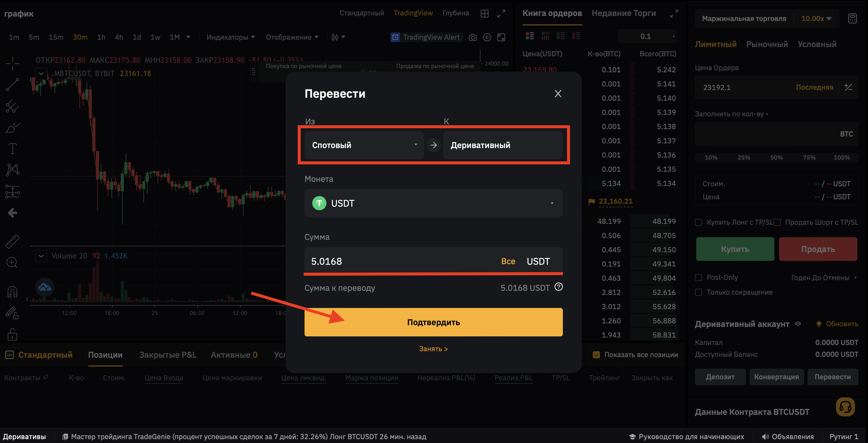Open the source account Спотовый dropdown
868x443 pixels.
click(364, 145)
